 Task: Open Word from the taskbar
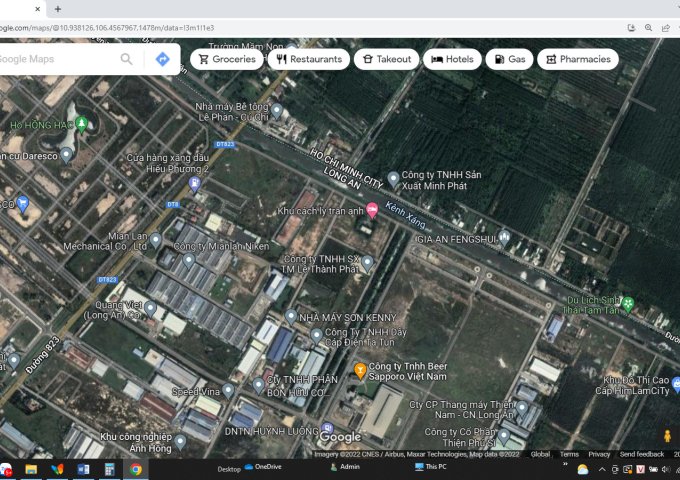(x=83, y=468)
